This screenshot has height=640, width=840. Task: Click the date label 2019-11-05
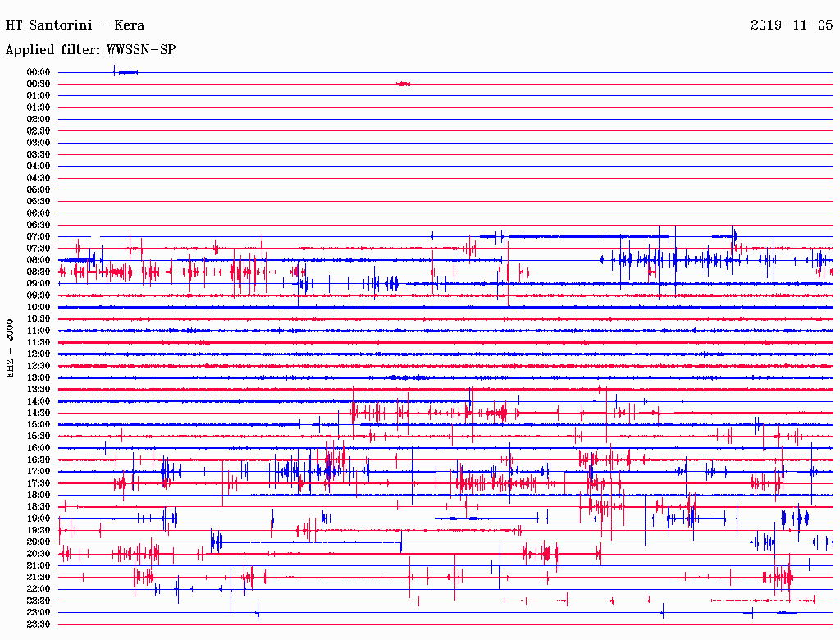792,25
